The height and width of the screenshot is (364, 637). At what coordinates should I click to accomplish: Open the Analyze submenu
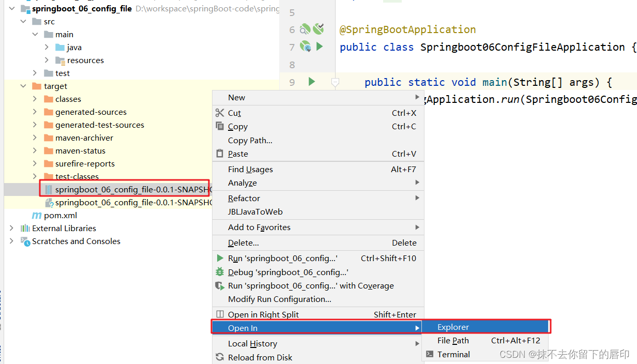tap(318, 183)
